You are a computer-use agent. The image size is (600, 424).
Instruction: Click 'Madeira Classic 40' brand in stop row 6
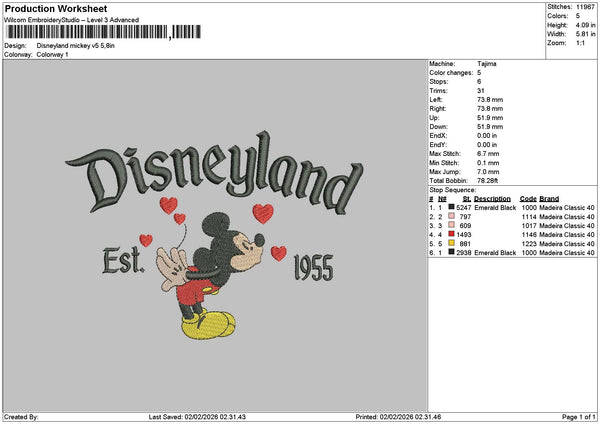click(x=567, y=253)
